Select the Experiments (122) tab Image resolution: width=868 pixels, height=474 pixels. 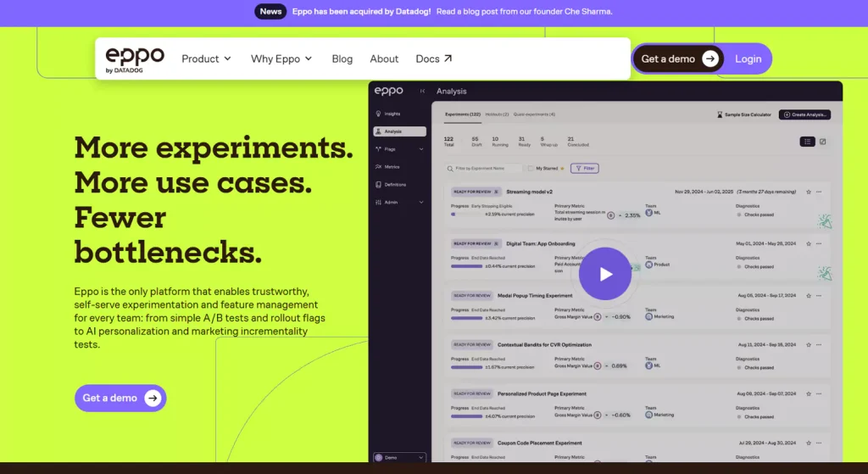click(463, 114)
